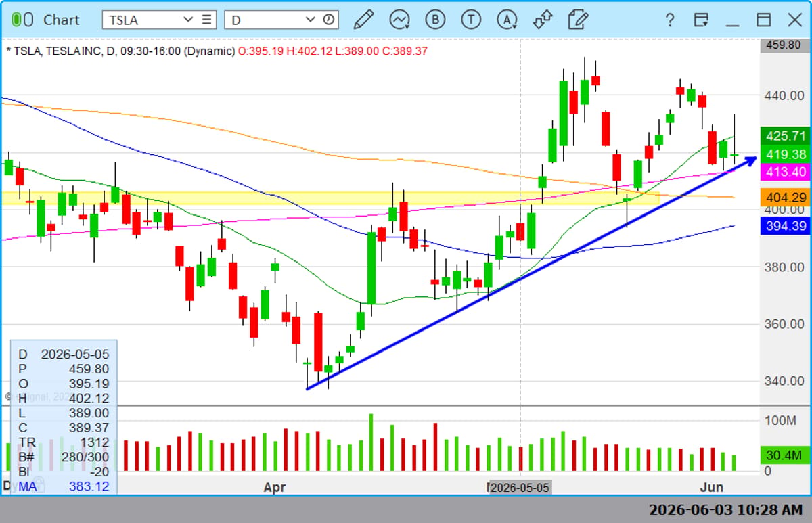Click the 360.00 price axis label
Image resolution: width=812 pixels, height=523 pixels.
[784, 323]
